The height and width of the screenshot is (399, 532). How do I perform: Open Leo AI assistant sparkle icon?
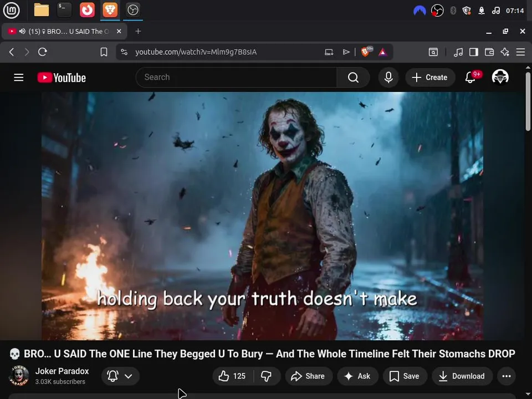[505, 52]
